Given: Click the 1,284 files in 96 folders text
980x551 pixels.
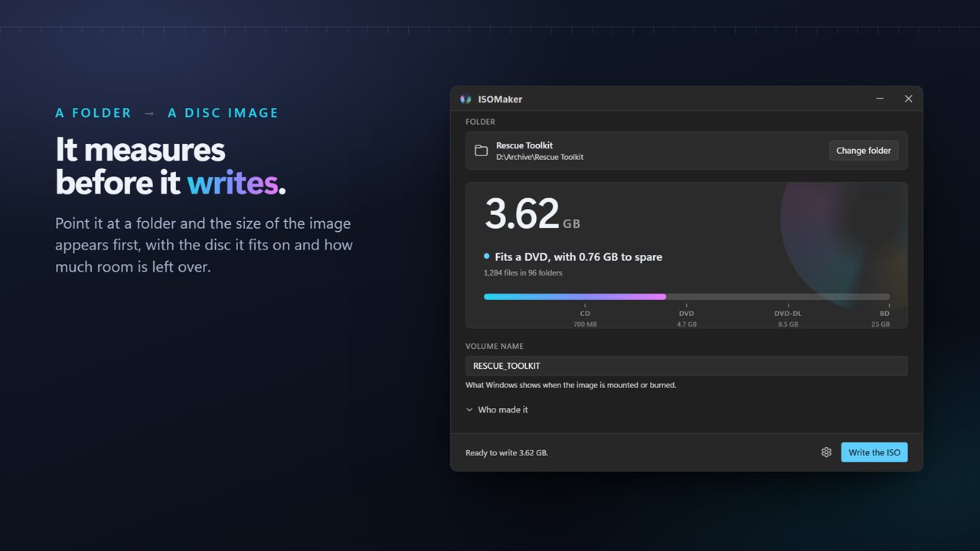Looking at the screenshot, I should (x=523, y=272).
